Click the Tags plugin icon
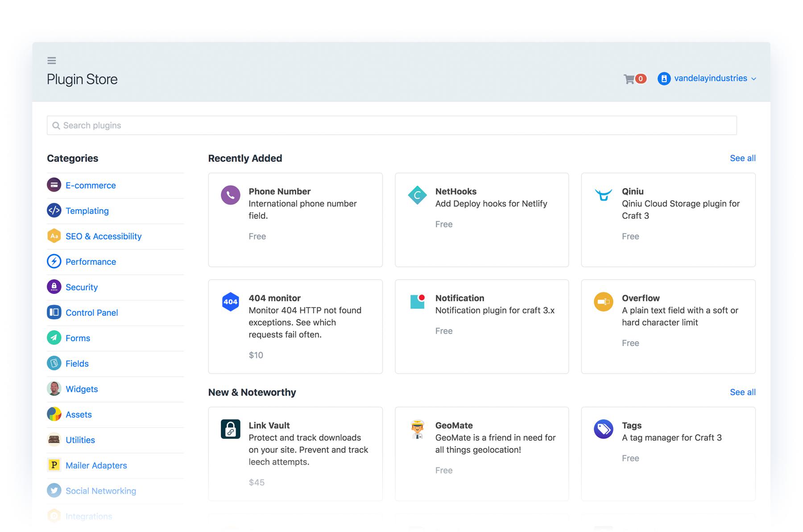 (x=604, y=429)
